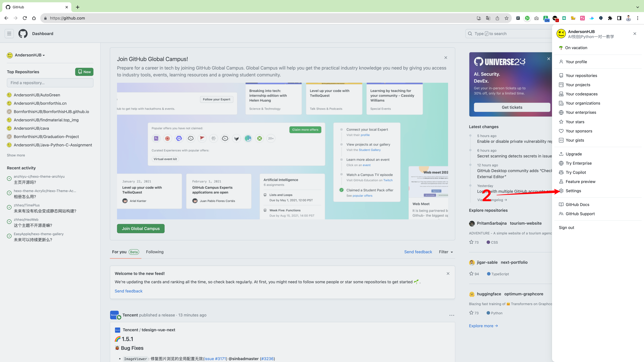Open the issue #3171 link
Screen dimensions: 644x362
[x=215, y=359]
